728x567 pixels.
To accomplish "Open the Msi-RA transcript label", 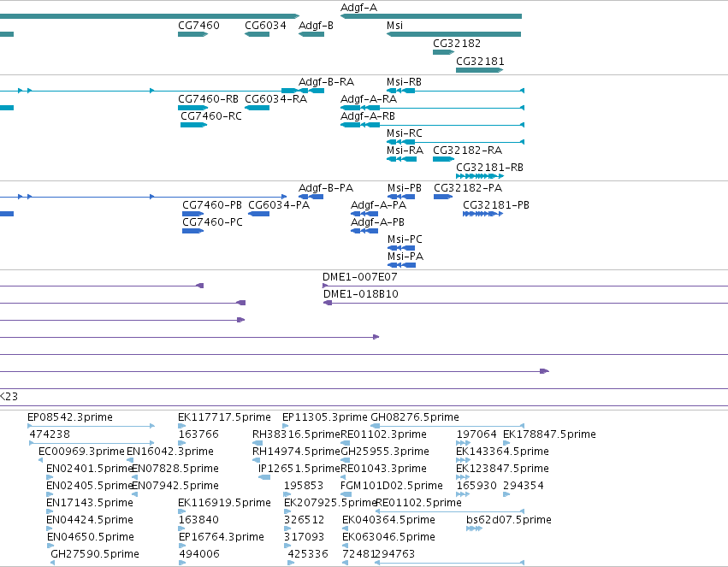I will [405, 151].
